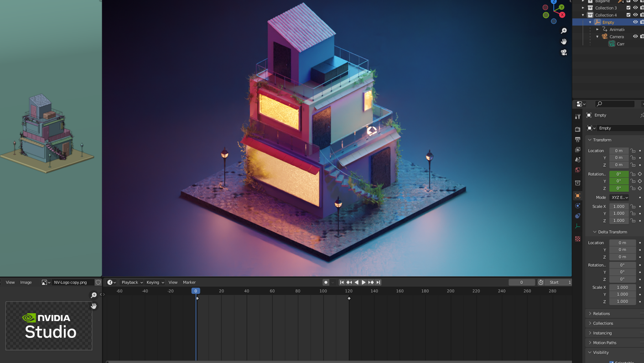This screenshot has width=644, height=363.
Task: Open the image editor View menu
Action: tap(10, 282)
